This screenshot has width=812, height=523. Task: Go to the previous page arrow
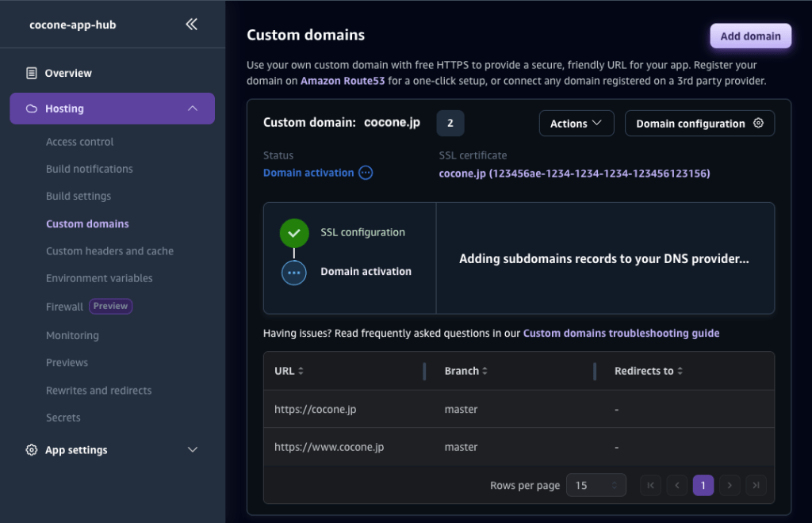[x=676, y=485]
